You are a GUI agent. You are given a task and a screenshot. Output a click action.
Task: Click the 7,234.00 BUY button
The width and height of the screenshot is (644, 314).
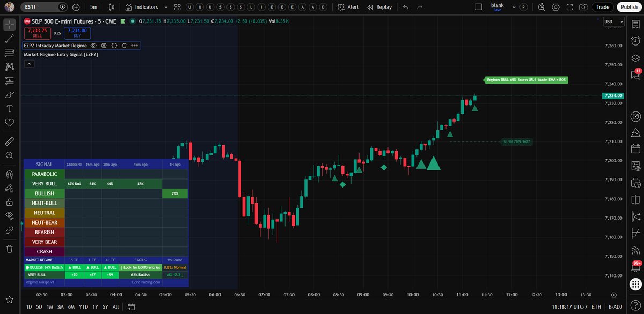(x=77, y=33)
